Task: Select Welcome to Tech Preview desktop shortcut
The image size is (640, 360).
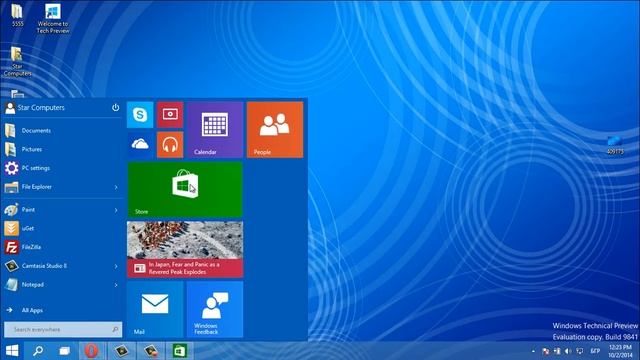Action: tap(53, 18)
